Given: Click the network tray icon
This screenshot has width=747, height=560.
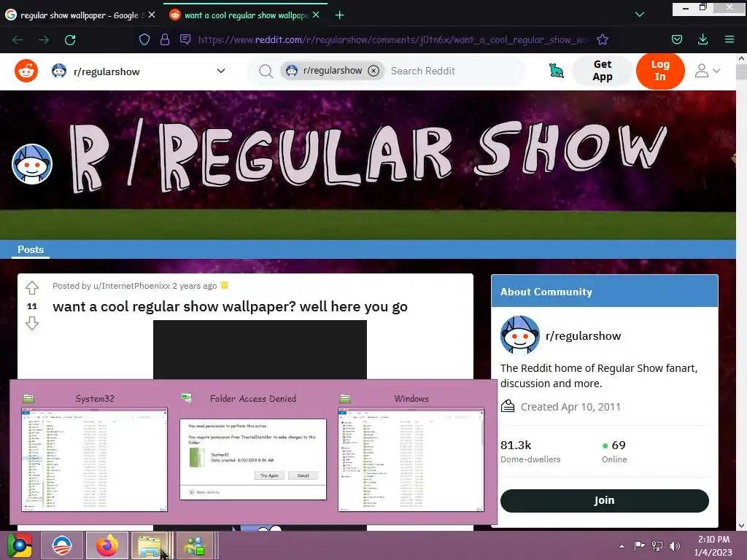Looking at the screenshot, I should click(657, 545).
